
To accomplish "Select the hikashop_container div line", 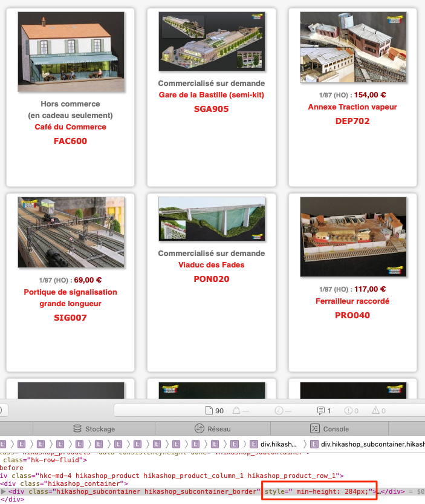I will pyautogui.click(x=64, y=483).
